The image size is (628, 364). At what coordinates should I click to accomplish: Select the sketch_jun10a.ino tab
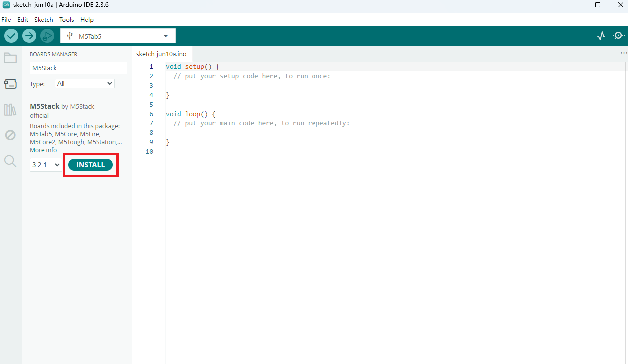coord(161,54)
